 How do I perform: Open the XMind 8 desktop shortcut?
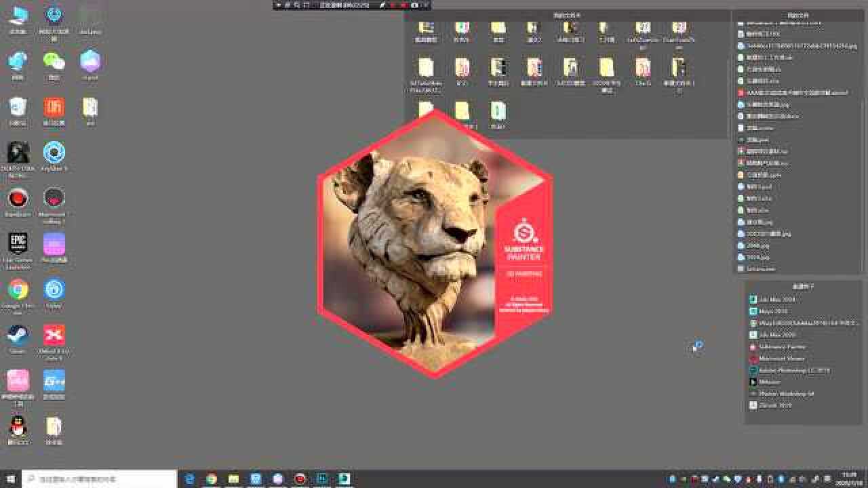coord(54,342)
